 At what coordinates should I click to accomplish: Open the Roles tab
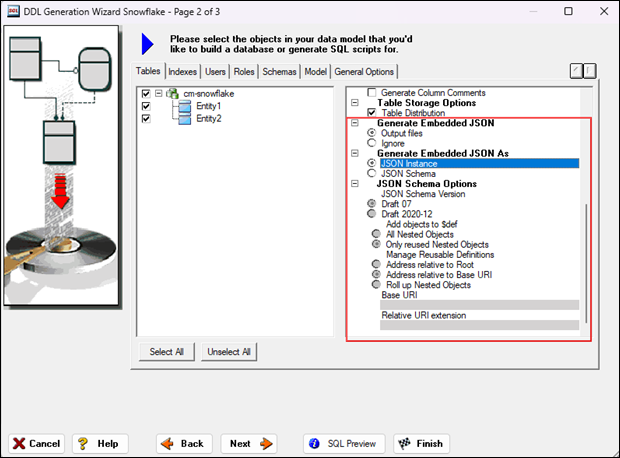(244, 72)
